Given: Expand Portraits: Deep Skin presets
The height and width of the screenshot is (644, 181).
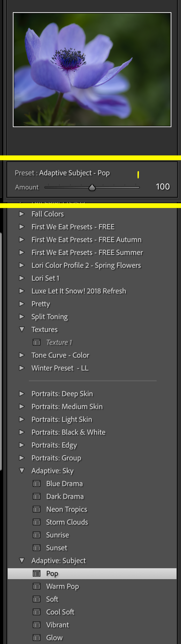Looking at the screenshot, I should pos(22,394).
